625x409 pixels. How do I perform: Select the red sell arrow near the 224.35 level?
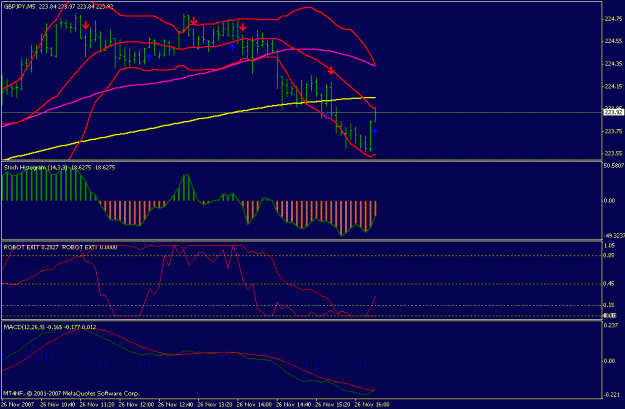point(331,71)
